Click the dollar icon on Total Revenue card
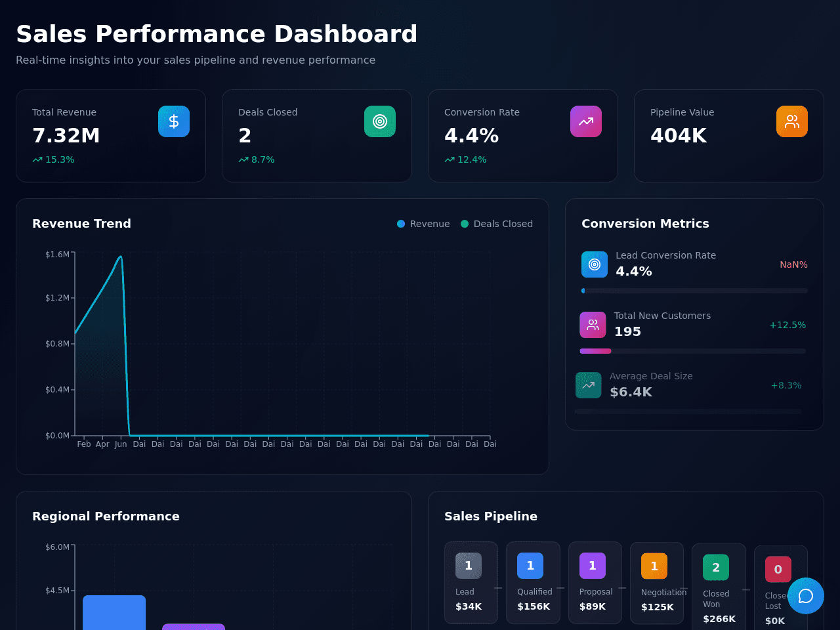This screenshot has width=840, height=630. tap(174, 121)
